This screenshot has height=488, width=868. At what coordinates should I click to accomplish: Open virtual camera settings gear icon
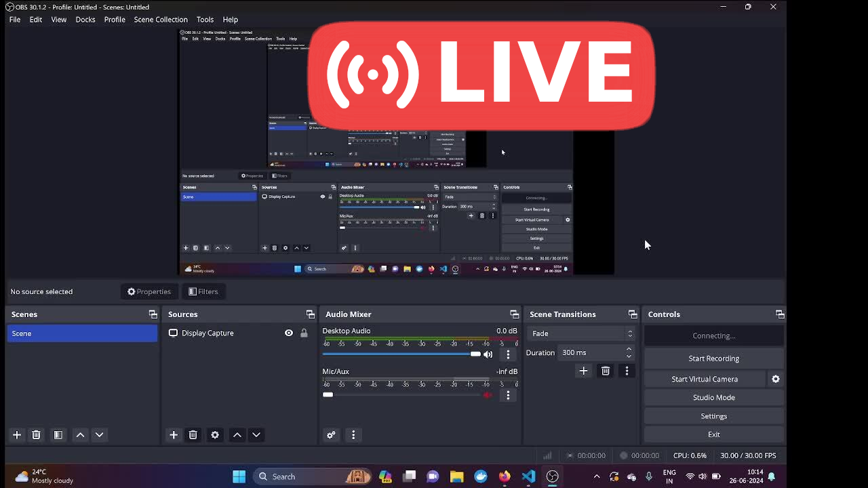click(x=776, y=379)
